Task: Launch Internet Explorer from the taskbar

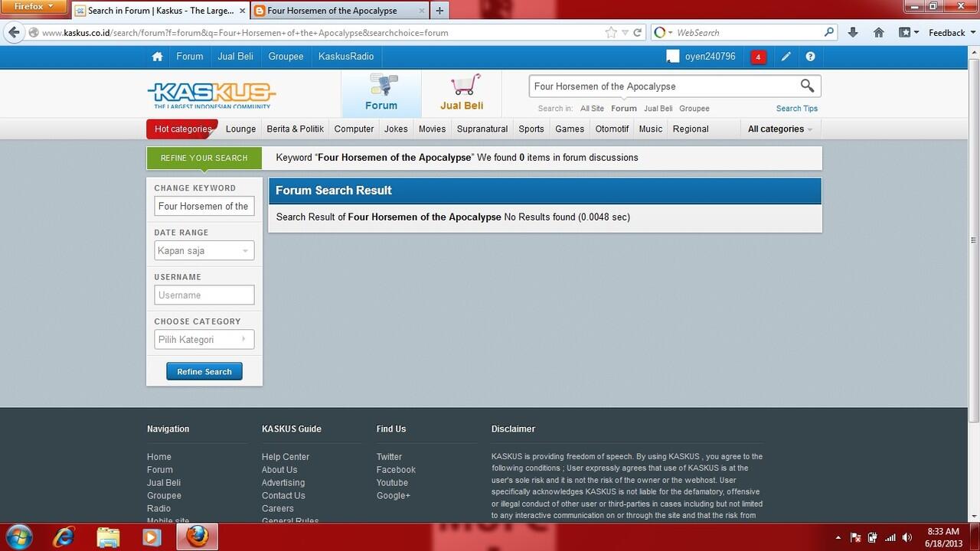Action: coord(64,536)
